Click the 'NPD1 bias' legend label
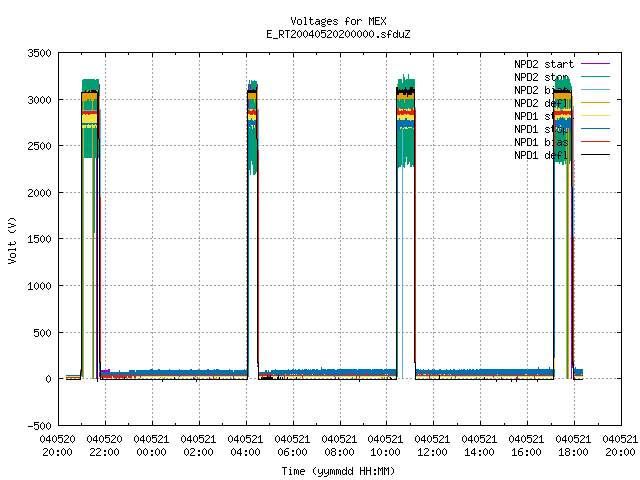Image resolution: width=640 pixels, height=480 pixels. (541, 142)
